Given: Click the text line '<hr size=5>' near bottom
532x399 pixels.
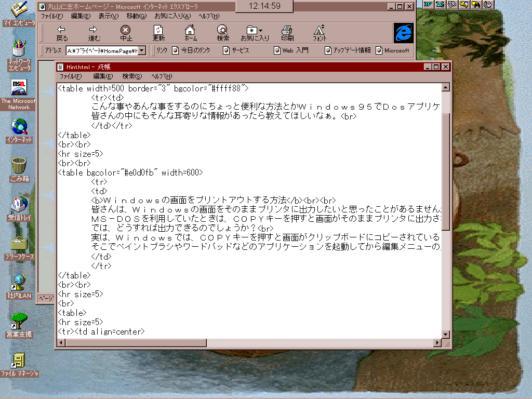Looking at the screenshot, I should [x=81, y=322].
